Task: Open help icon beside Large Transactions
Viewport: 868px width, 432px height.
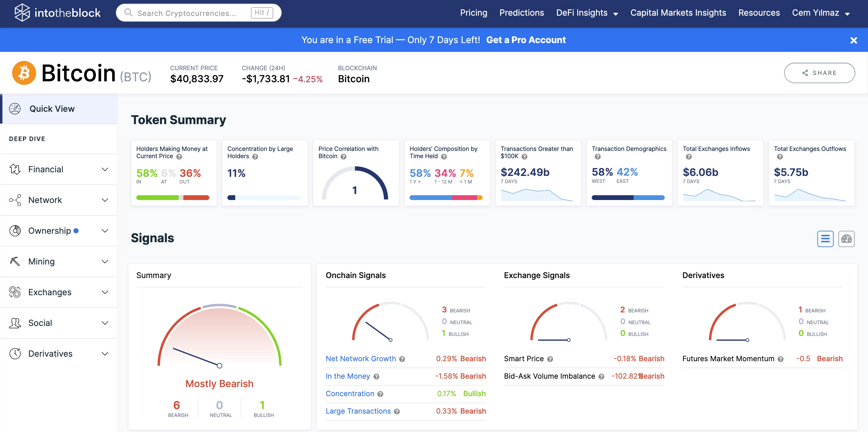Action: point(397,412)
